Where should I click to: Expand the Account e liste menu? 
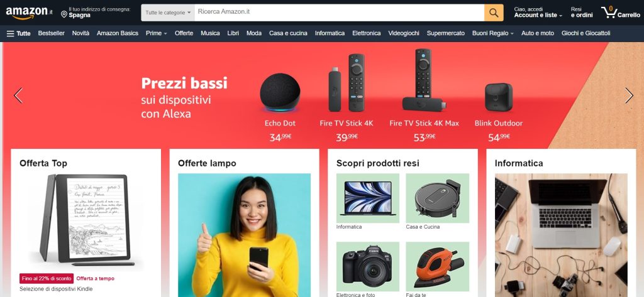pyautogui.click(x=538, y=15)
